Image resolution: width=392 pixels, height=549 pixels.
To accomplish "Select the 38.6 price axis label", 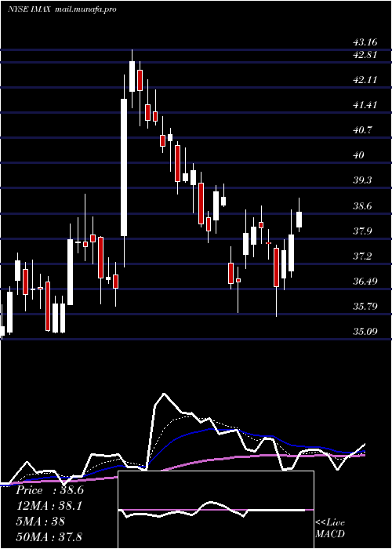I will click(362, 205).
